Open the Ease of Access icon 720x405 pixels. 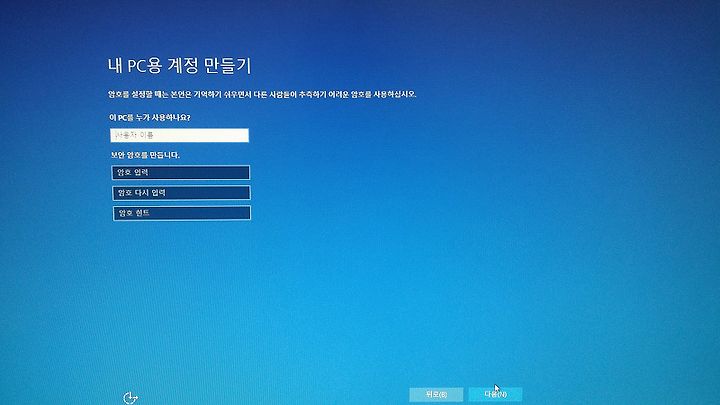coord(130,398)
